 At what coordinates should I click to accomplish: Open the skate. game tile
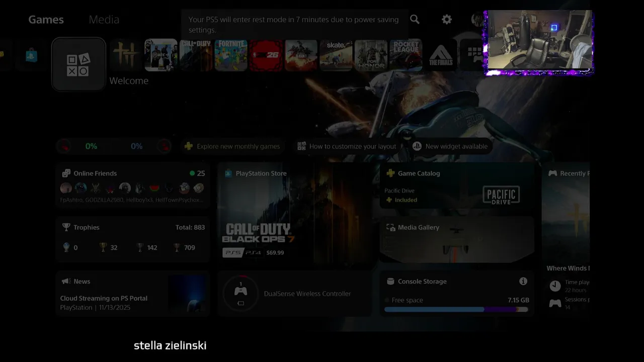tap(336, 55)
